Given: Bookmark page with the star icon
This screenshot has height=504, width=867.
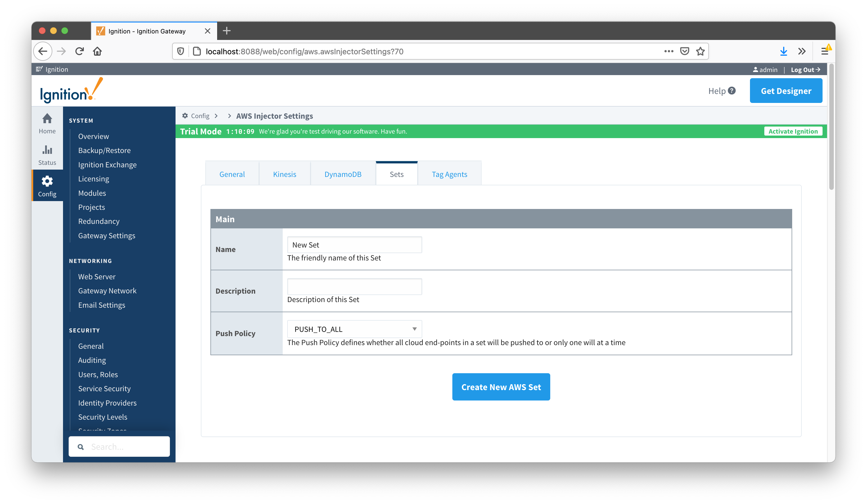Looking at the screenshot, I should tap(700, 51).
